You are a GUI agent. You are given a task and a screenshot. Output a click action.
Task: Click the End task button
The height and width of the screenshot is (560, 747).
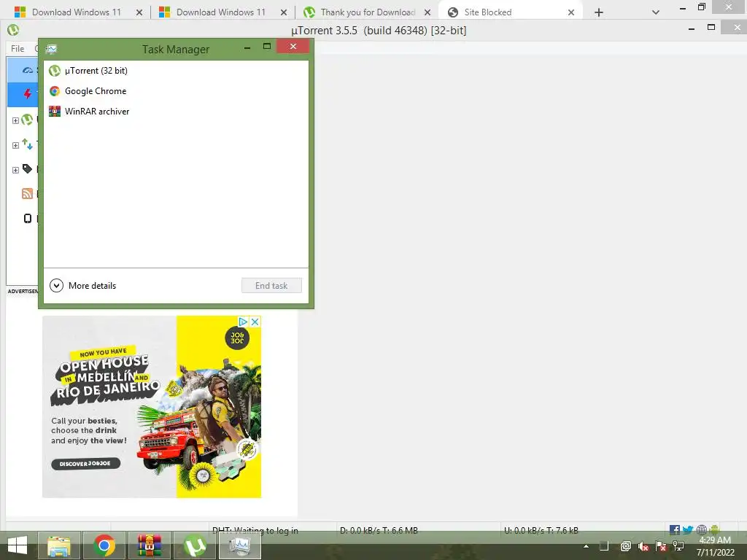click(271, 286)
